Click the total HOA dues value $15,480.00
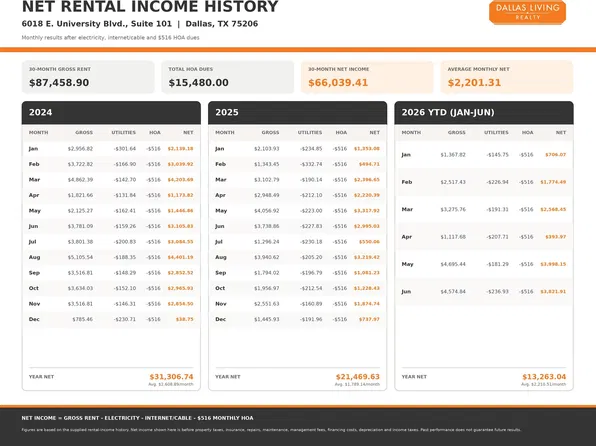 (198, 83)
